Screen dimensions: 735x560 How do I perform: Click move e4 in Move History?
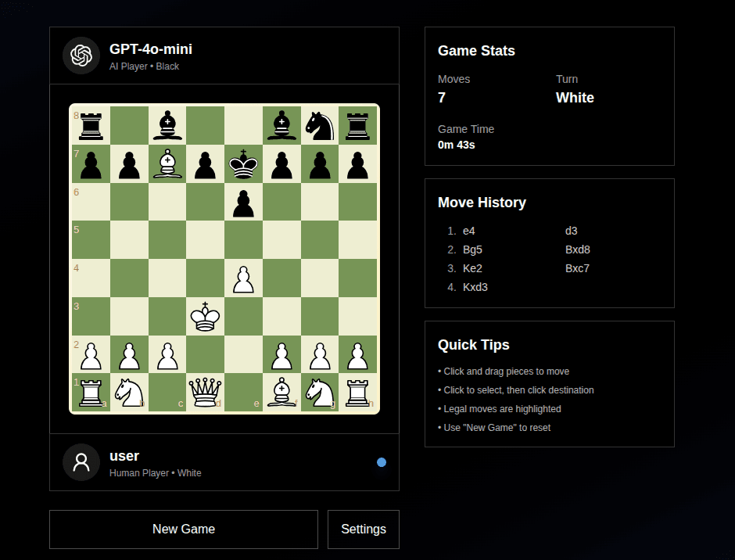[x=468, y=231]
